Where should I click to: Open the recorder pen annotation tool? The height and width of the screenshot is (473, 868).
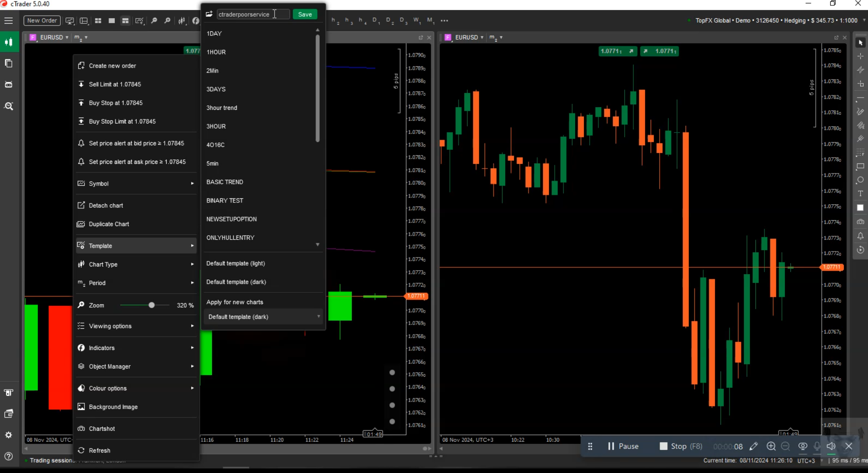754,446
